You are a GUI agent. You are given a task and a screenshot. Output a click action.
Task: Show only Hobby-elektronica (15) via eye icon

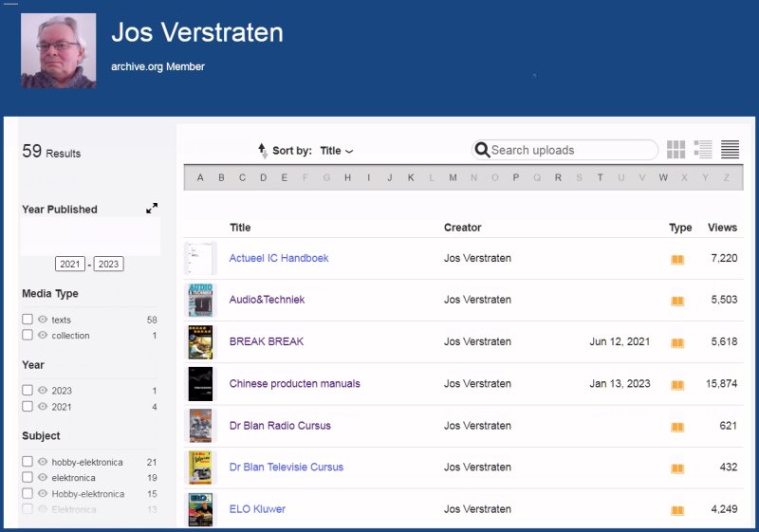[x=43, y=493]
